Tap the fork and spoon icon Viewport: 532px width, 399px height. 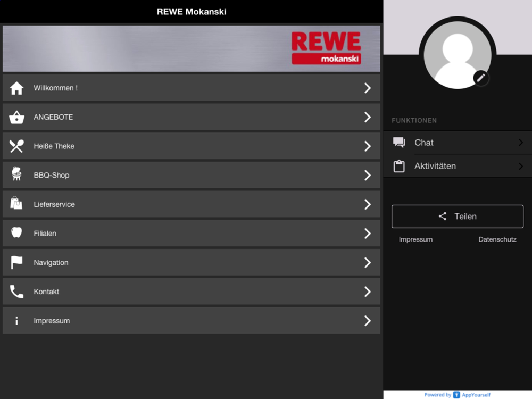point(16,146)
